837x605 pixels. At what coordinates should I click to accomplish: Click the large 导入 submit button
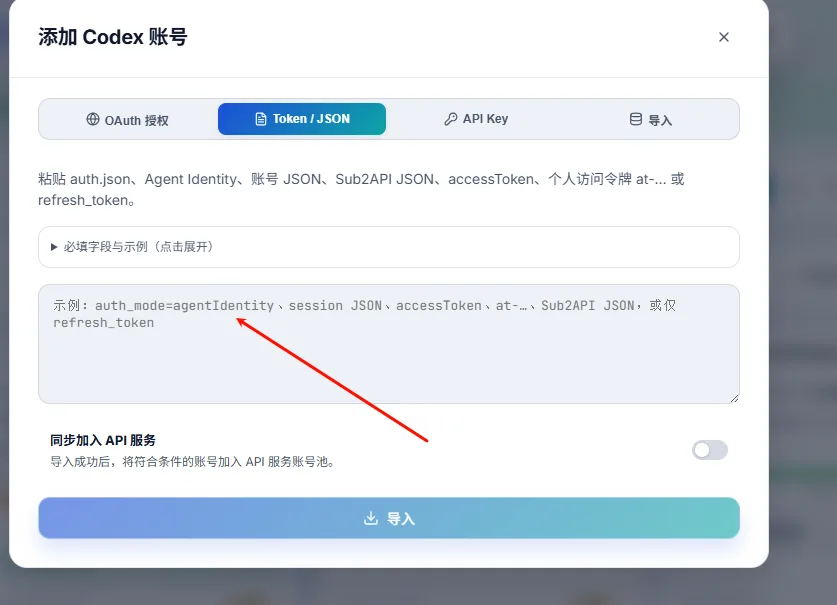pos(389,518)
